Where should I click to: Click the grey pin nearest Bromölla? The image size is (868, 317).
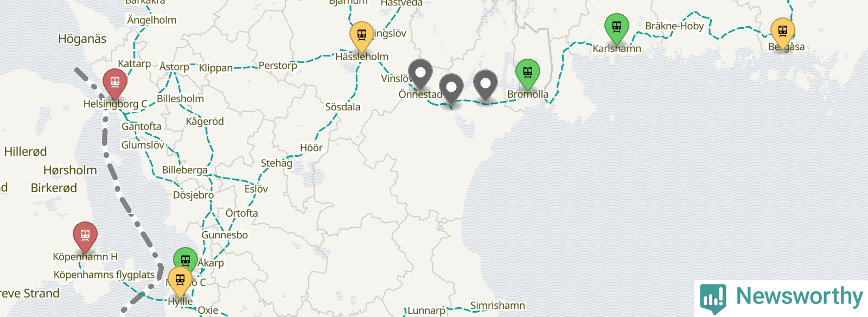click(486, 85)
